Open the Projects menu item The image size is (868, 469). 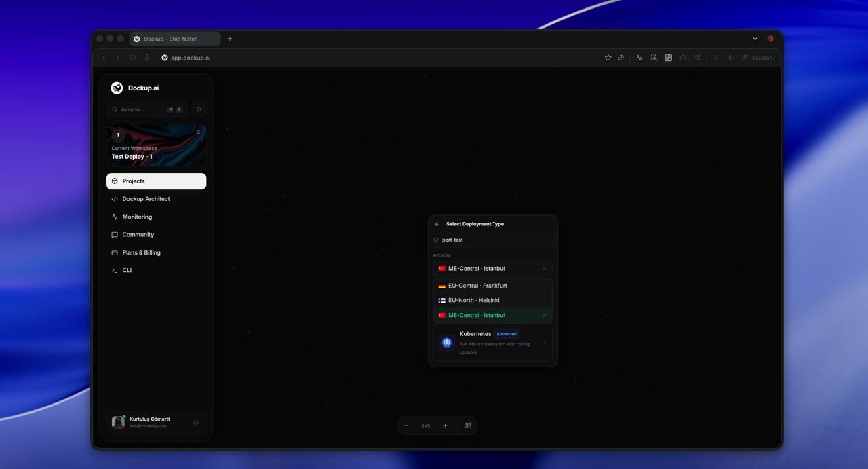pyautogui.click(x=156, y=181)
